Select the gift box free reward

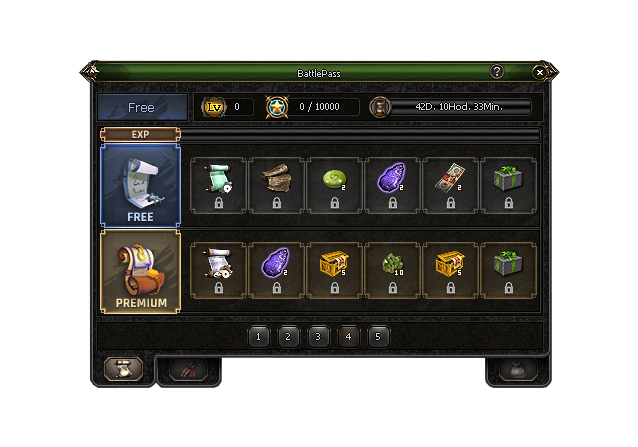click(509, 185)
